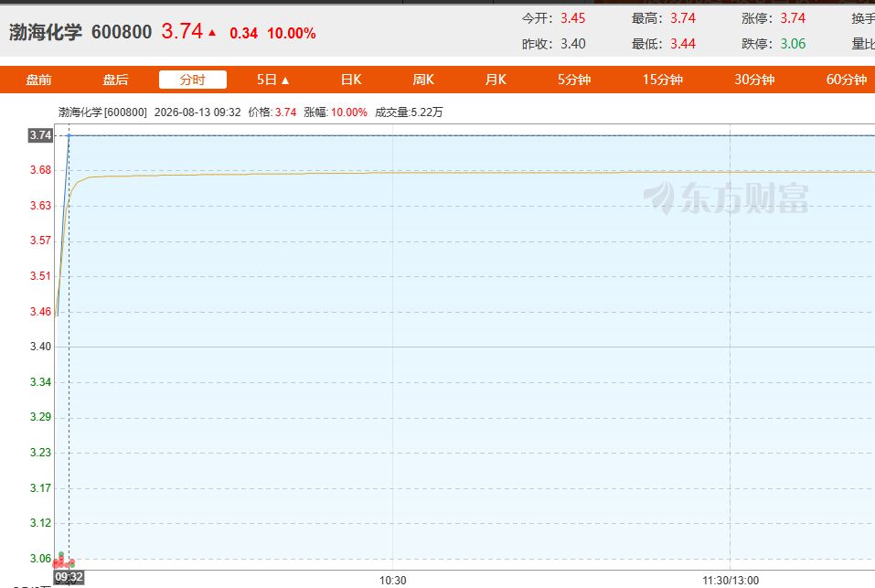Click the 最低 low price 3.44
Image resolution: width=875 pixels, height=588 pixels.
click(x=682, y=44)
